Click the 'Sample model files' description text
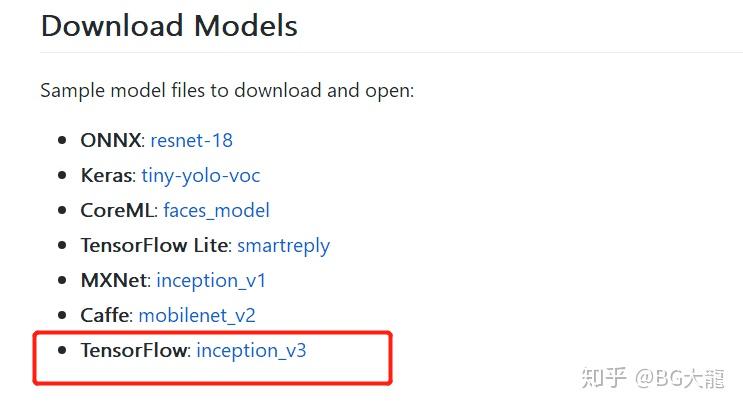The height and width of the screenshot is (409, 743). (227, 90)
